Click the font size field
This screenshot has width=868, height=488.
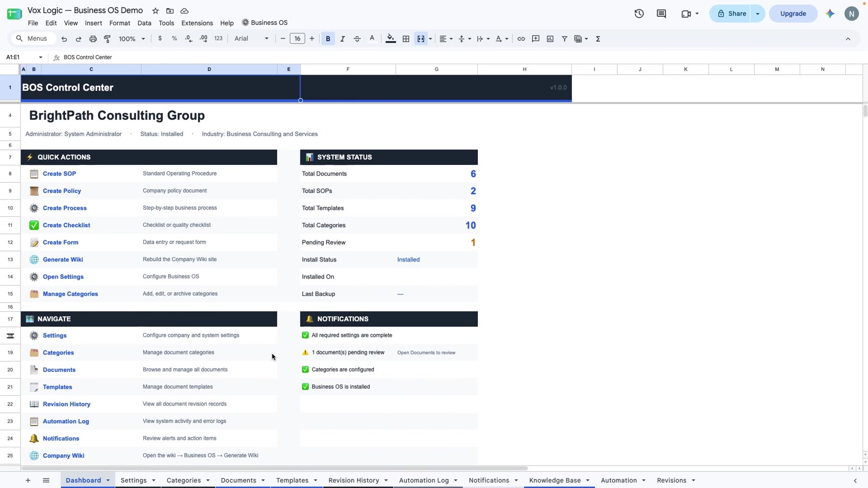point(297,38)
